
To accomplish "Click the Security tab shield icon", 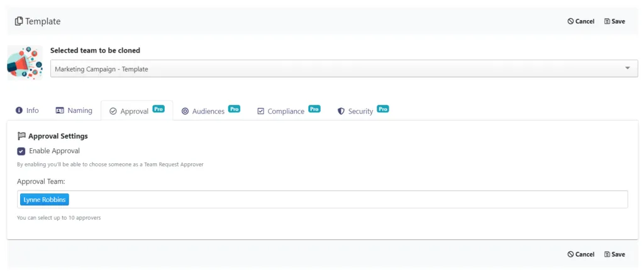I will point(341,111).
